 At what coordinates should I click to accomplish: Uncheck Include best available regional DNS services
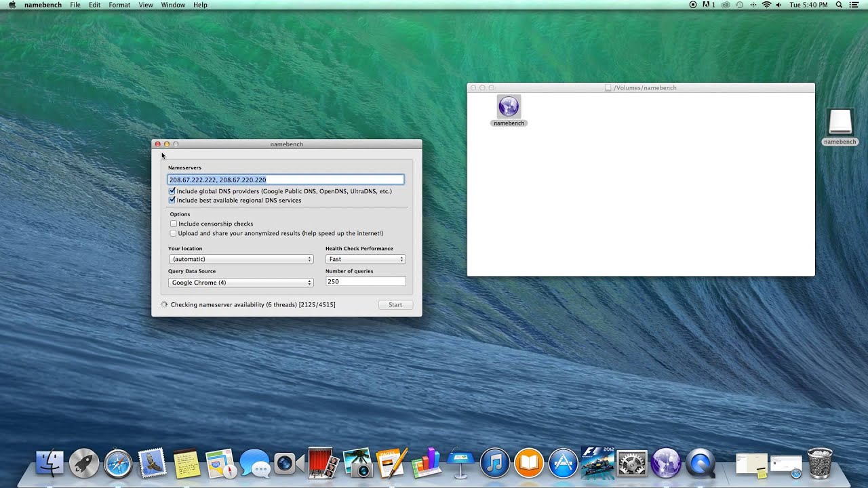172,200
